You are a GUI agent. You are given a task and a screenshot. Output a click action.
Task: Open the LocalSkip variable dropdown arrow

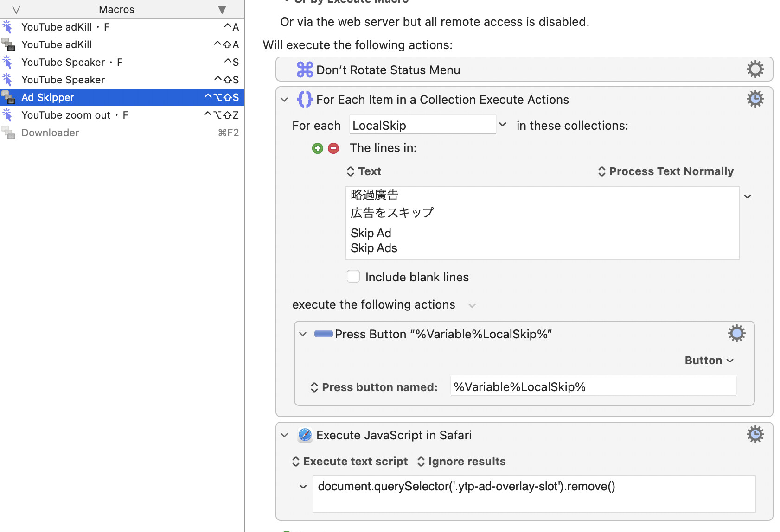pyautogui.click(x=503, y=125)
